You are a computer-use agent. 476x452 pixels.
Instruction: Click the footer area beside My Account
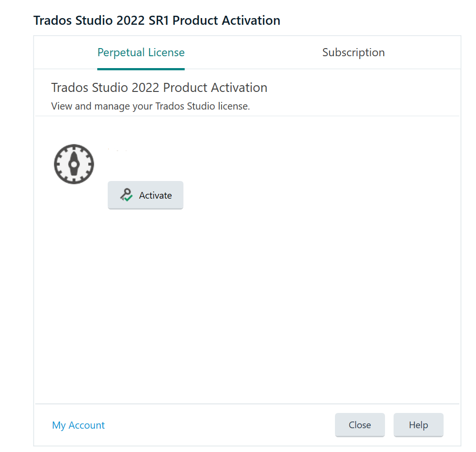(214, 425)
